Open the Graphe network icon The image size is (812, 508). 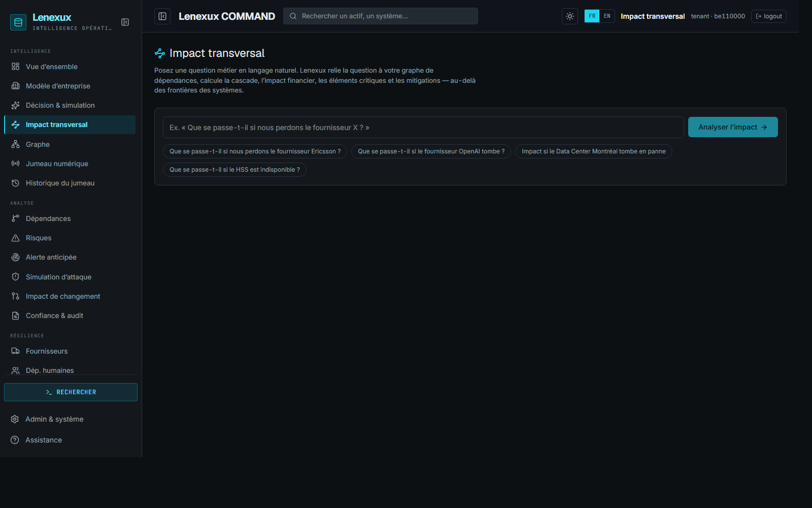click(x=16, y=144)
